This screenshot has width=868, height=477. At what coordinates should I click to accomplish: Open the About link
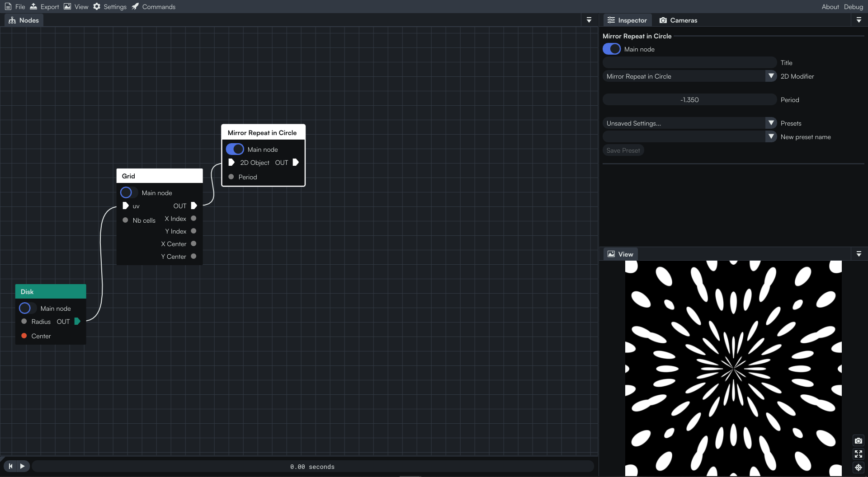830,7
